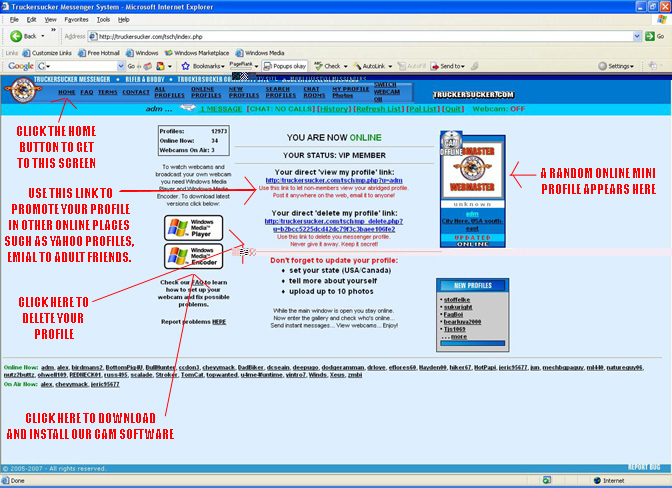Open the Edit menu
Screen dimensions: 672x488
[31, 20]
